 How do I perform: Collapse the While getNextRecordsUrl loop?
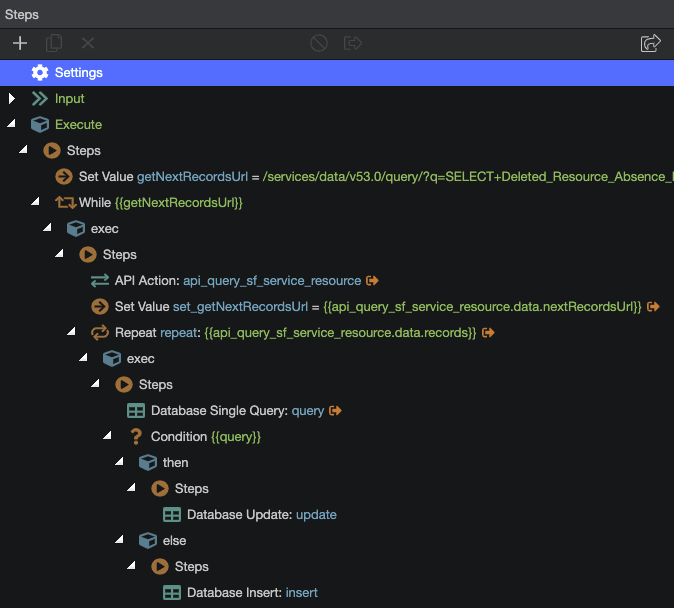tap(36, 203)
